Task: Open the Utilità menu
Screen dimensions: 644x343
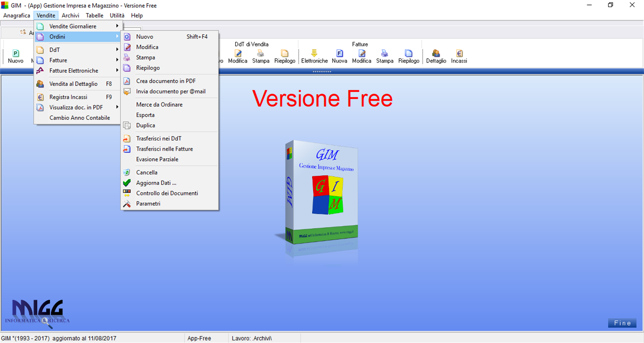Action: tap(117, 15)
